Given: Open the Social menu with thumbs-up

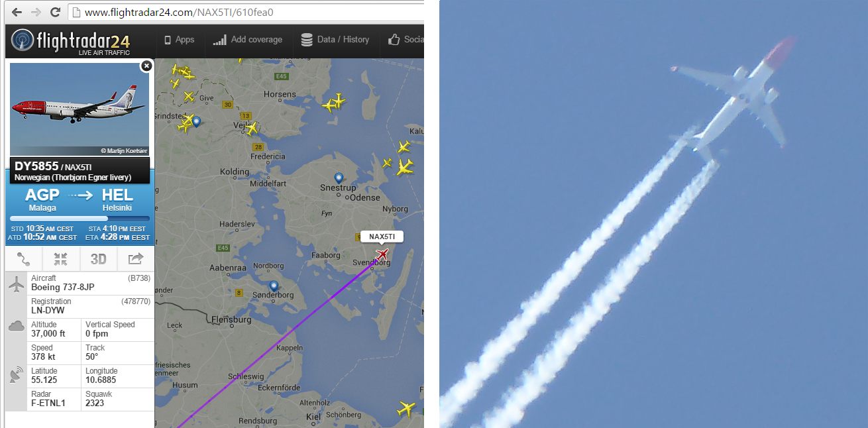Looking at the screenshot, I should click(x=406, y=40).
